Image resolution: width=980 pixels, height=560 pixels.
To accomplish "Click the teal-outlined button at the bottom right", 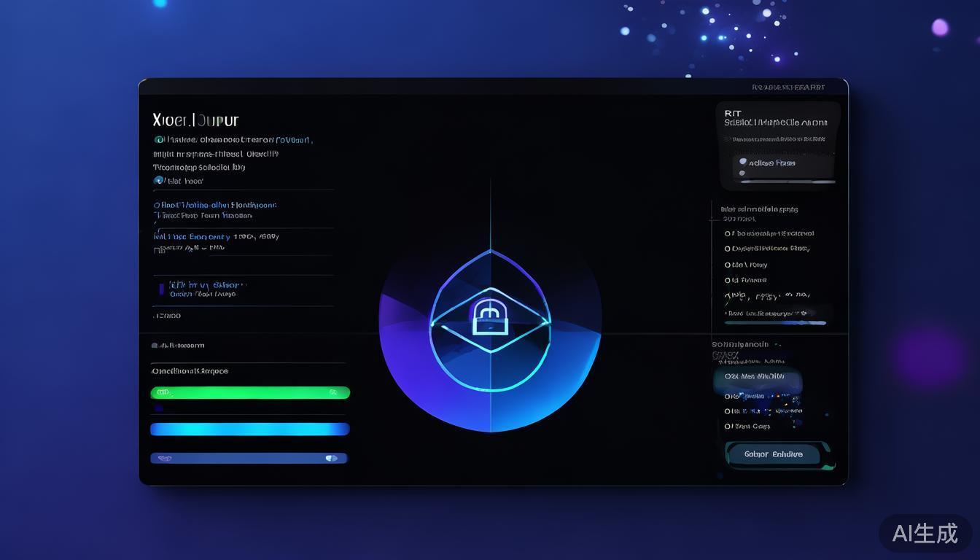I will coord(774,454).
